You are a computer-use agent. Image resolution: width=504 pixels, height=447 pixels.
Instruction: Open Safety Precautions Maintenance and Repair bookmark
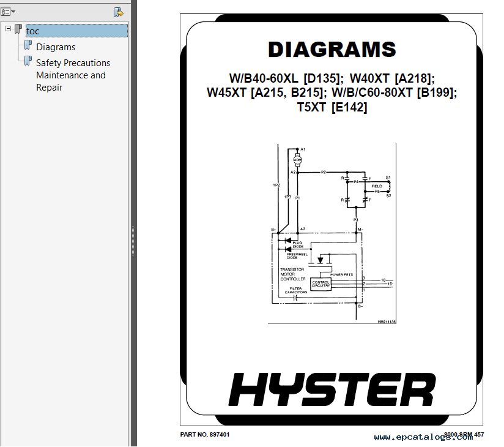tap(73, 75)
